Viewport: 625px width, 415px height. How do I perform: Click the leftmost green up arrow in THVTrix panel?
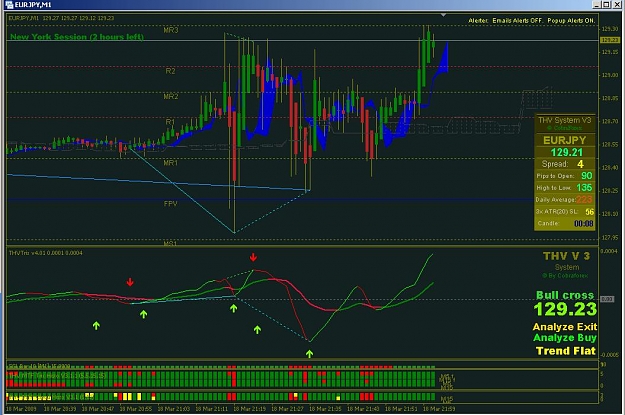click(96, 325)
